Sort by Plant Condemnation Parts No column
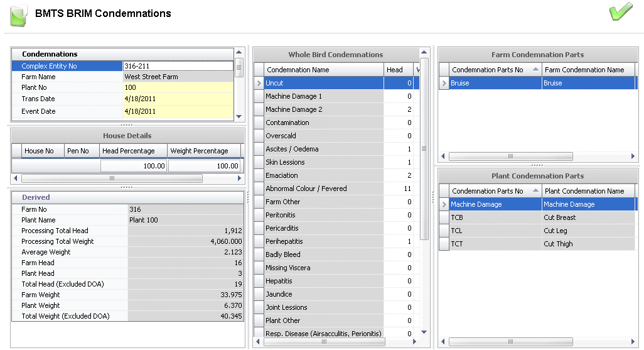644x350 pixels. (495, 191)
